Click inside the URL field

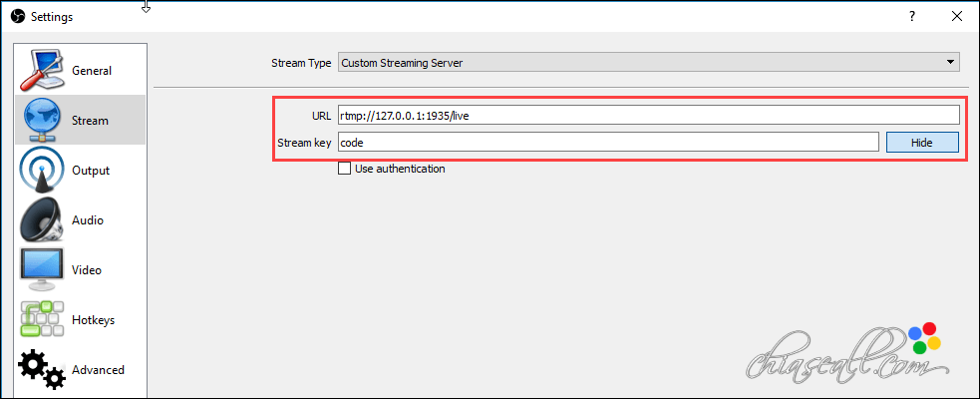[648, 115]
